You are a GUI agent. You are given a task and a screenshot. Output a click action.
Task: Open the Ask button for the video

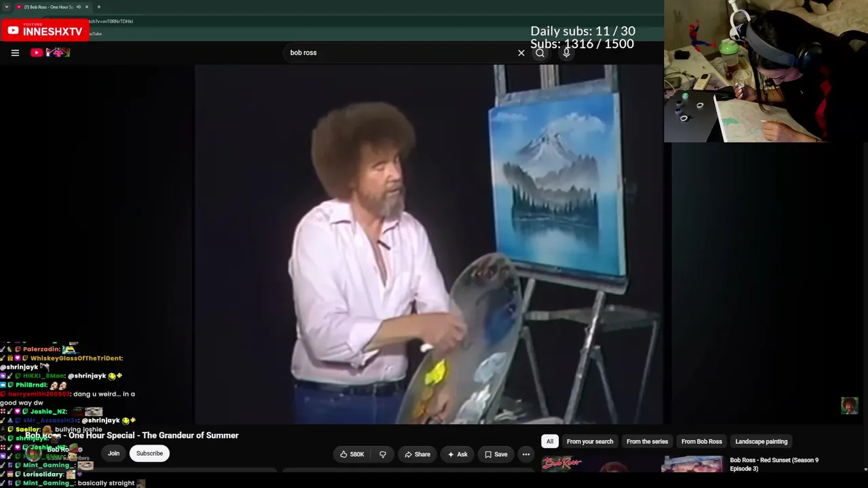pos(457,454)
